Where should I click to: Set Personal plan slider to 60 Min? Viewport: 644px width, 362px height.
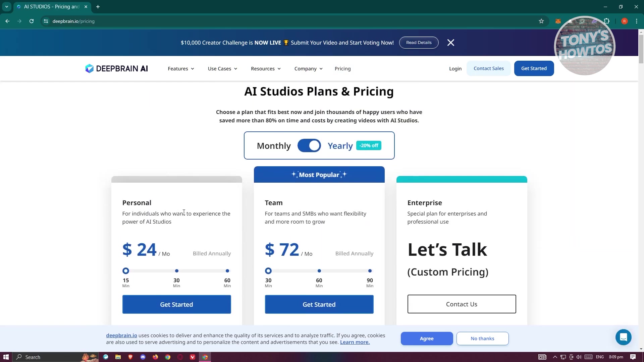tap(227, 271)
